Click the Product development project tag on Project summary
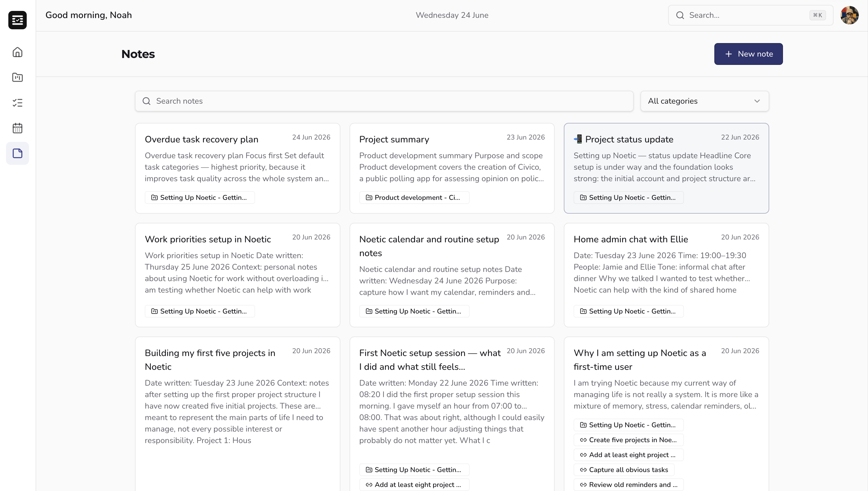The height and width of the screenshot is (491, 868). click(x=414, y=198)
